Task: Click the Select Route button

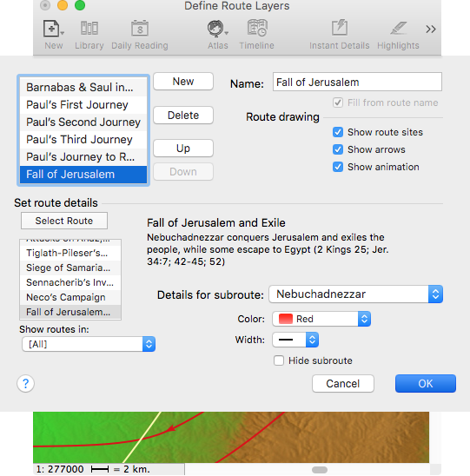Action: (64, 221)
